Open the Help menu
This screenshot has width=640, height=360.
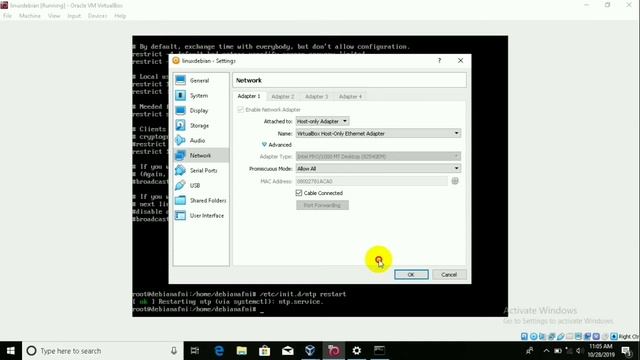120,16
